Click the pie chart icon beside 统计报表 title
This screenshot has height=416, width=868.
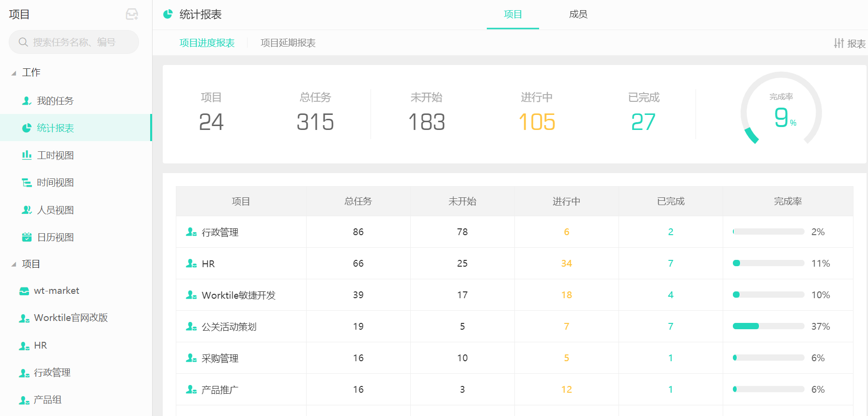168,14
